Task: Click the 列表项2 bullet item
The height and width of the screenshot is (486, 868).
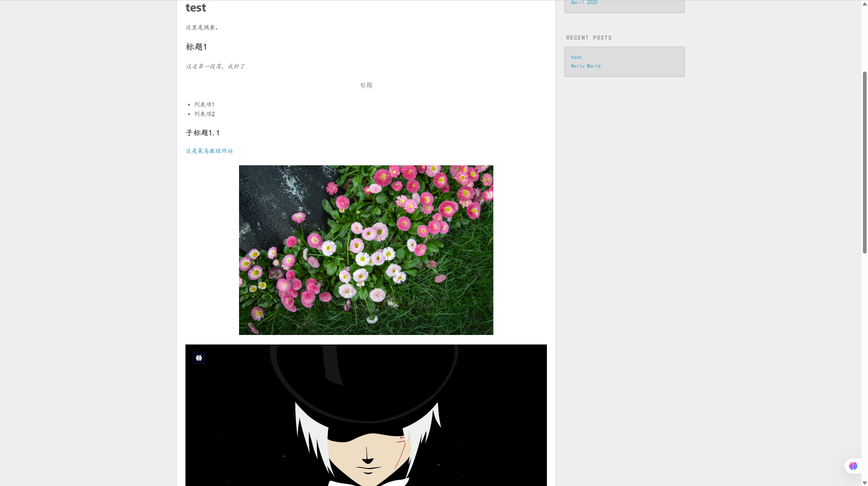Action: click(204, 114)
